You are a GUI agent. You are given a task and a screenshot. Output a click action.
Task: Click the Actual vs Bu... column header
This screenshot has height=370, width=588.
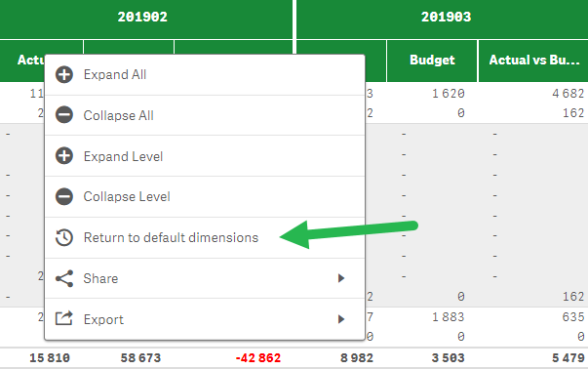click(x=533, y=61)
